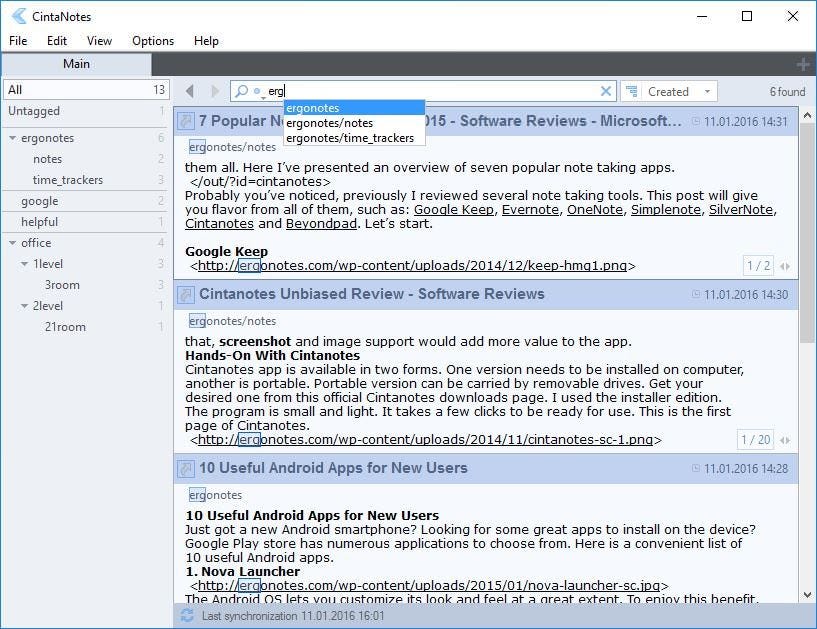Screen dimensions: 817x629
Task: Click the notes list scrollbar thumb
Action: (807, 235)
